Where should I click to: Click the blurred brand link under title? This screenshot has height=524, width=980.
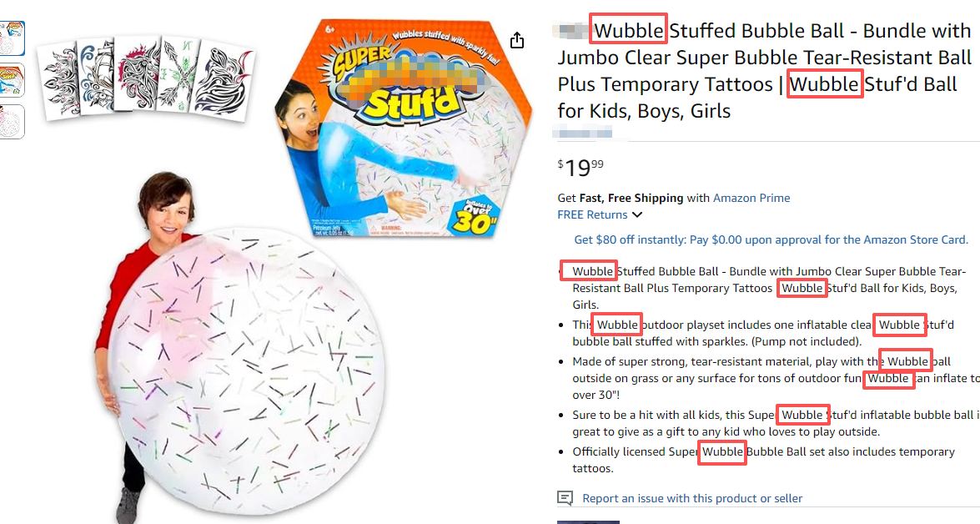[x=584, y=132]
